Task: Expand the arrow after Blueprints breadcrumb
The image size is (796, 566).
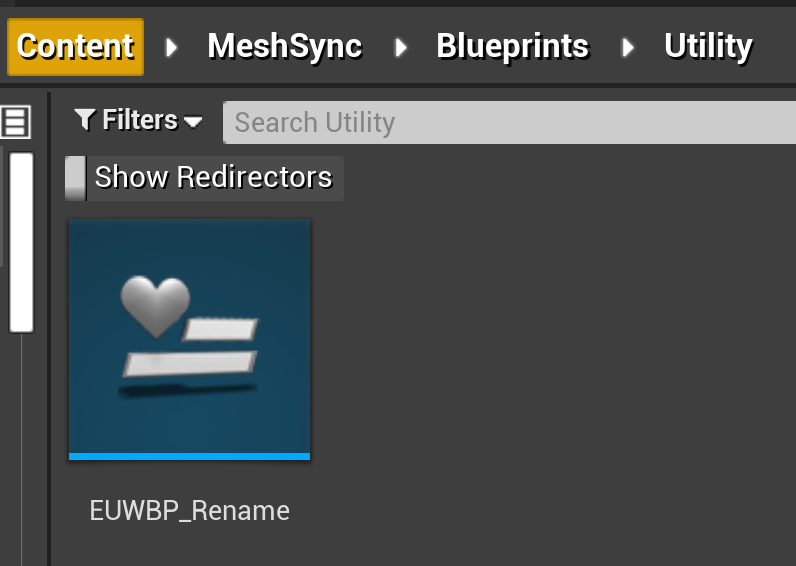Action: pos(628,47)
